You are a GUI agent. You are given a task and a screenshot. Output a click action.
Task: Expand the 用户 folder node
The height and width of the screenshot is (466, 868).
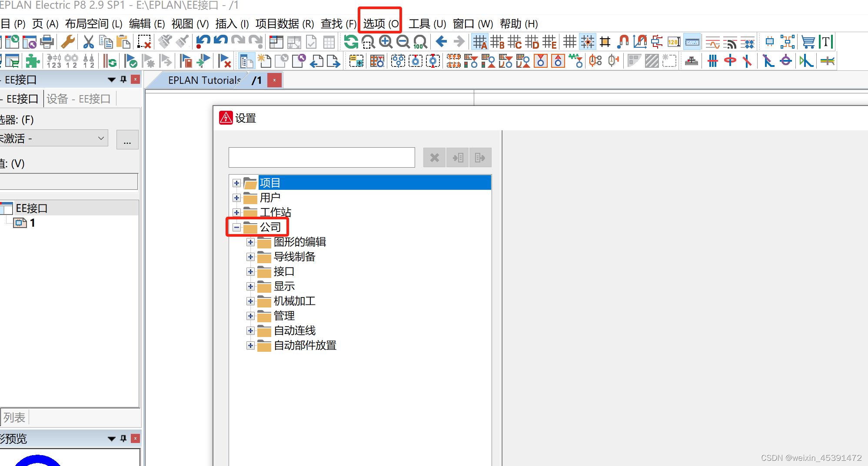click(236, 198)
